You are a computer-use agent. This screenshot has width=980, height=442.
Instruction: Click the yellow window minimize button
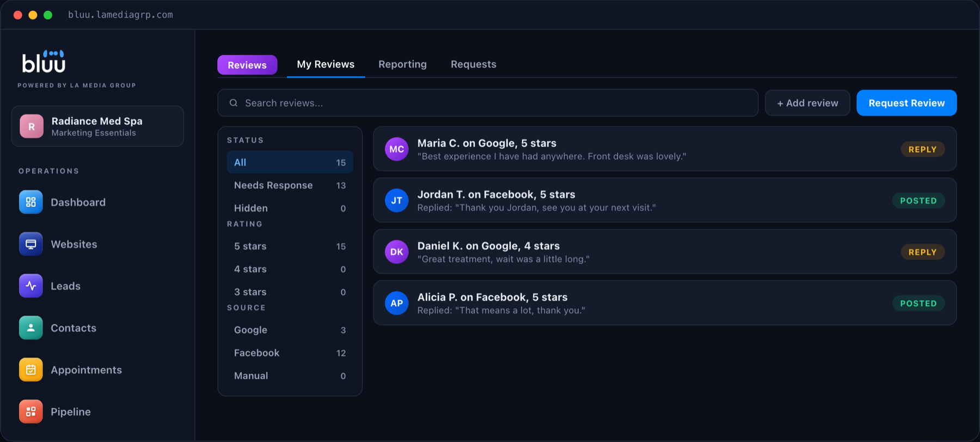33,15
